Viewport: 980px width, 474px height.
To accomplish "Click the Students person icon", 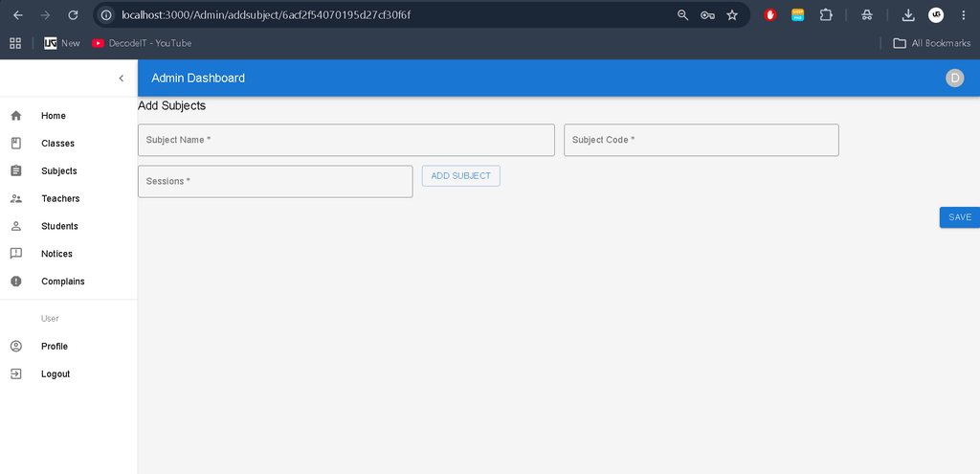I will pos(16,226).
